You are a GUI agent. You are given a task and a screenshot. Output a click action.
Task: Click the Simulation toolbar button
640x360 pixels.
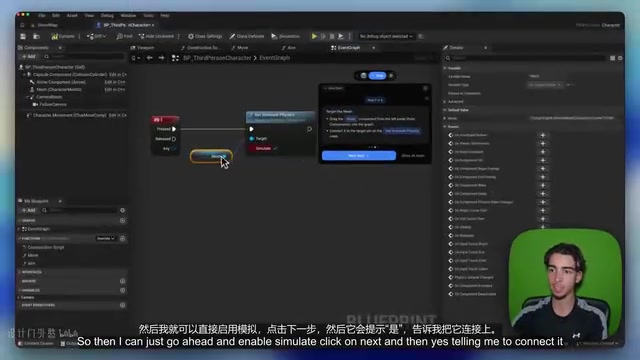point(285,36)
